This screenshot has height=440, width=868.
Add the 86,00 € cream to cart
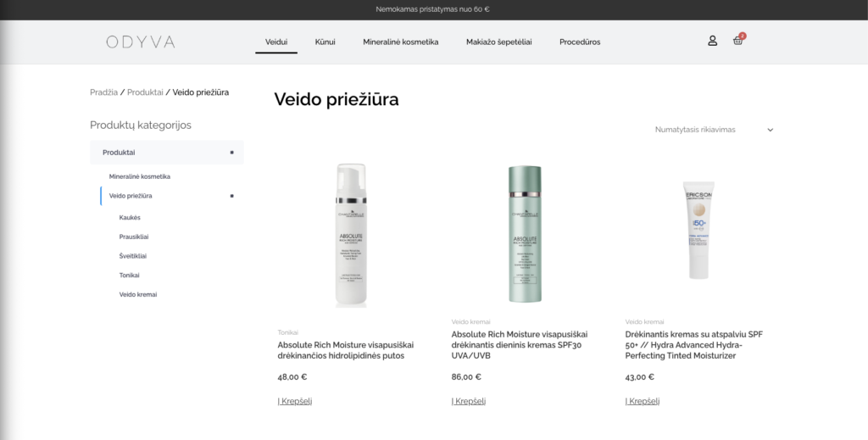pyautogui.click(x=469, y=401)
